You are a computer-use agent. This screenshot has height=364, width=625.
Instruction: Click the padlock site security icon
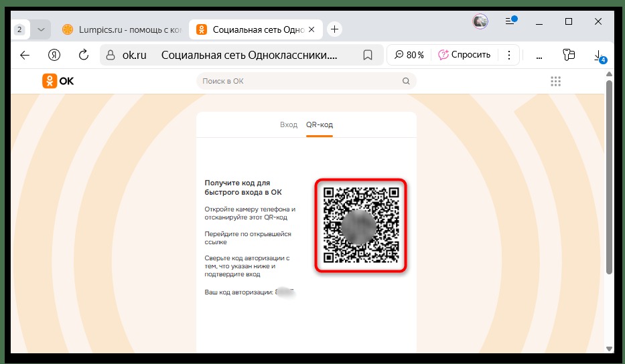tap(111, 55)
